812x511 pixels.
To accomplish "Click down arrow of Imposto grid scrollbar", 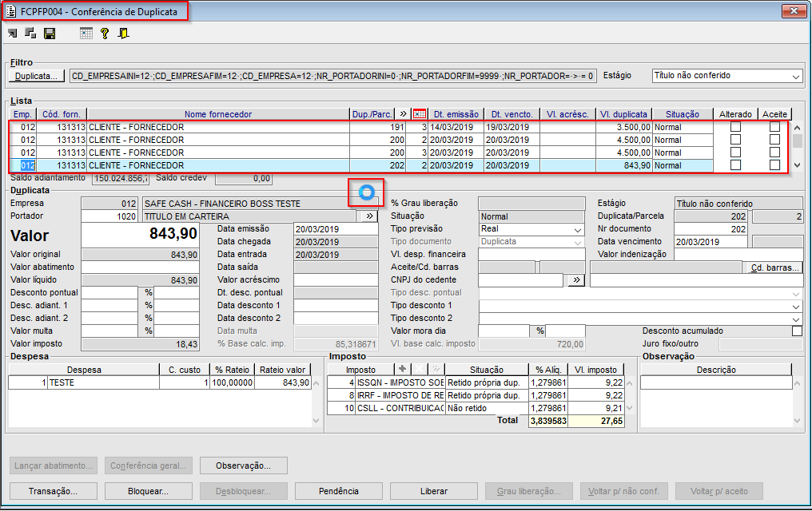I will (x=630, y=408).
